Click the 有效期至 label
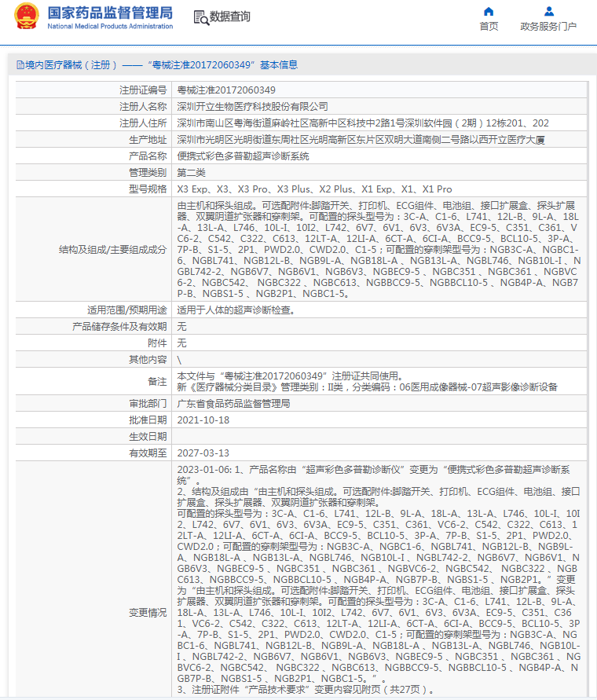The height and width of the screenshot is (700, 597). [x=148, y=453]
